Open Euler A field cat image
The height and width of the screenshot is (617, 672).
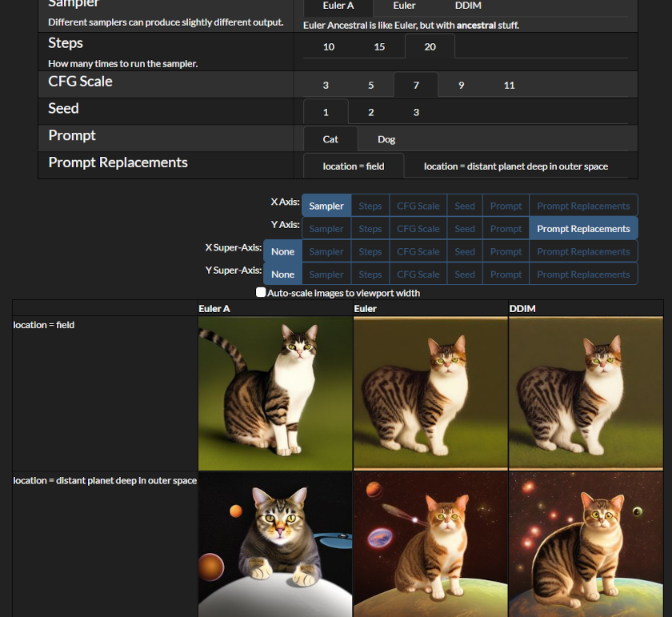click(275, 394)
